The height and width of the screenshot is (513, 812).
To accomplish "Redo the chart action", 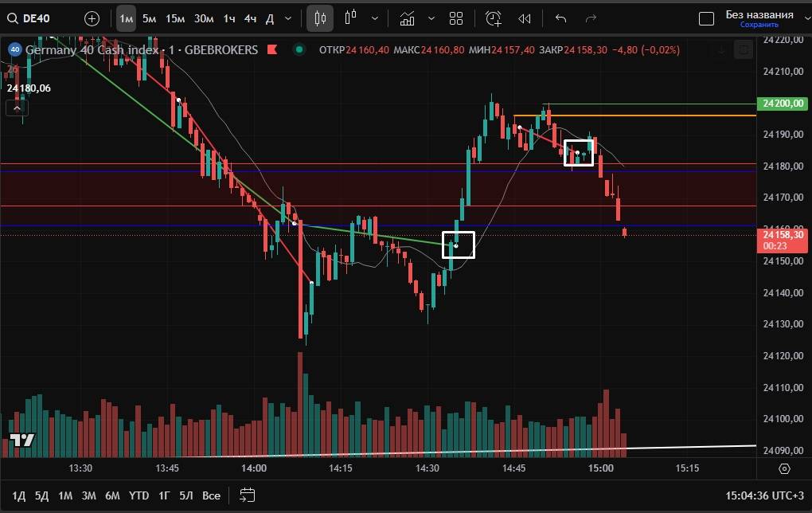I will [x=591, y=19].
